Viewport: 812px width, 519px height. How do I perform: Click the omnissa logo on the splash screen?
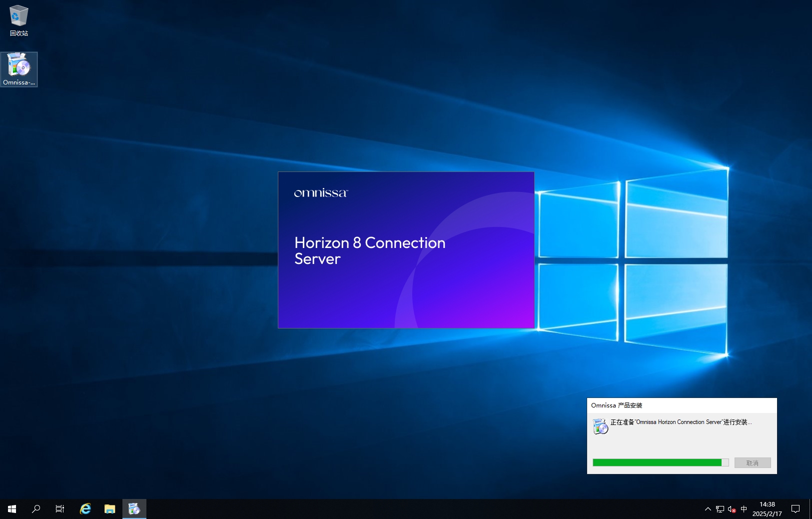tap(321, 193)
